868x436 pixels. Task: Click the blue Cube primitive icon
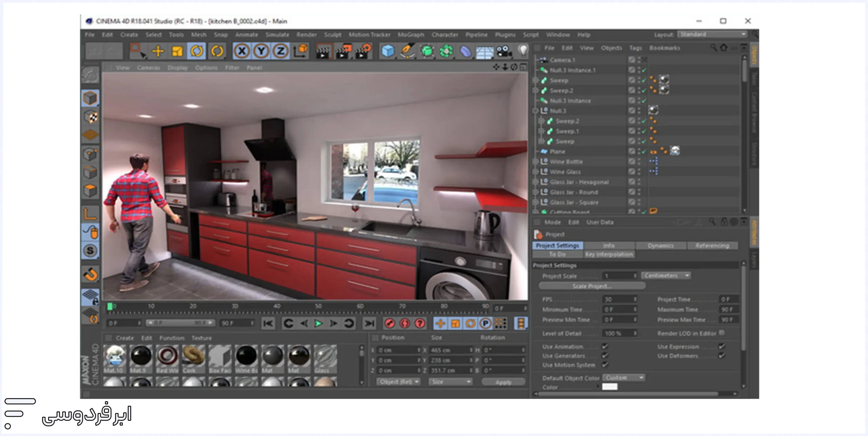coord(388,52)
